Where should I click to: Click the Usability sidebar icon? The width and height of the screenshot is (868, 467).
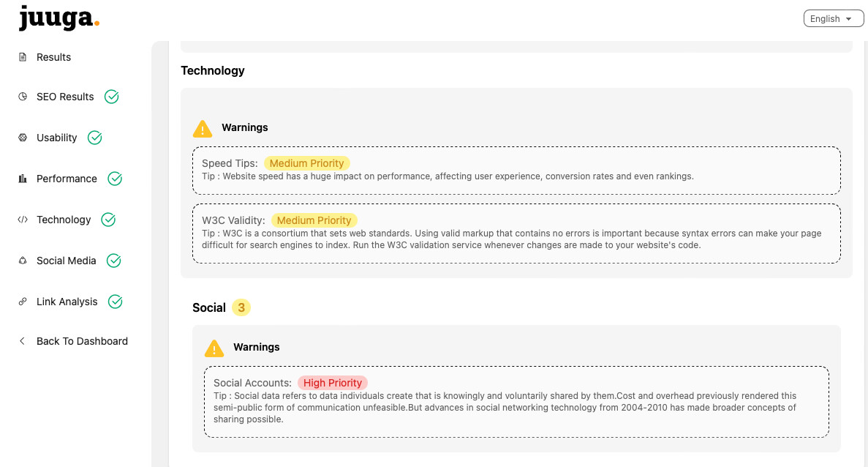point(23,138)
